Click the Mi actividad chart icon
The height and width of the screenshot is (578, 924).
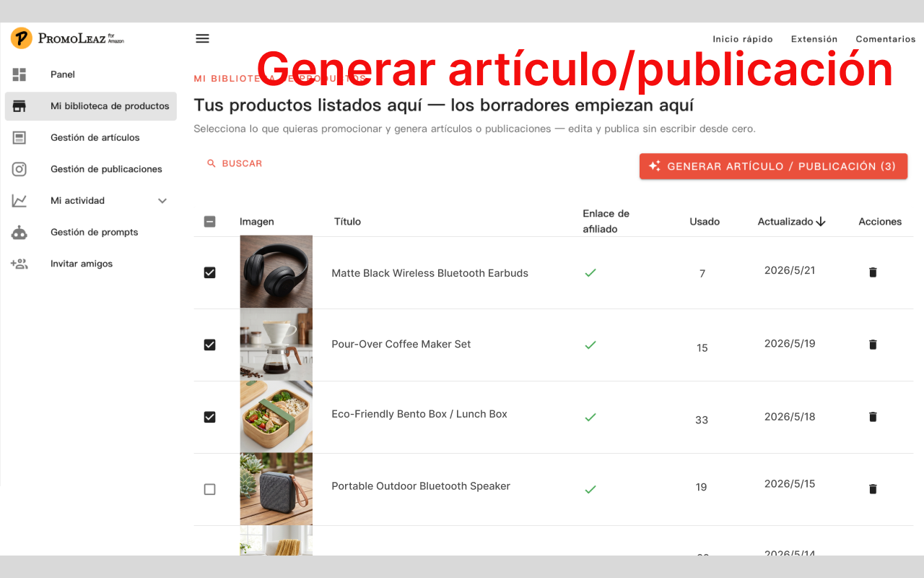pyautogui.click(x=19, y=201)
